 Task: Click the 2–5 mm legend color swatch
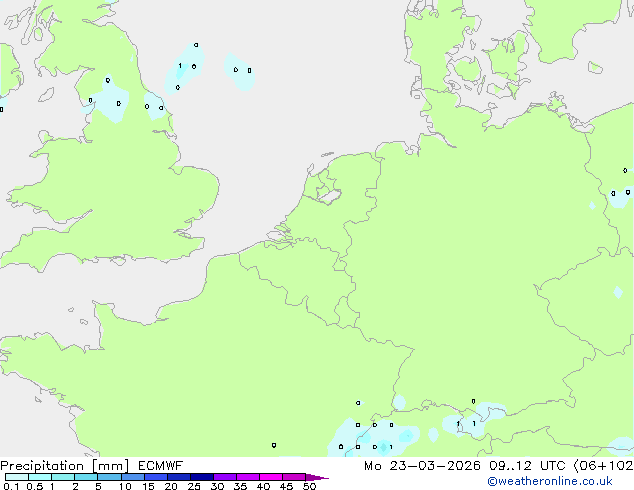coord(86,477)
